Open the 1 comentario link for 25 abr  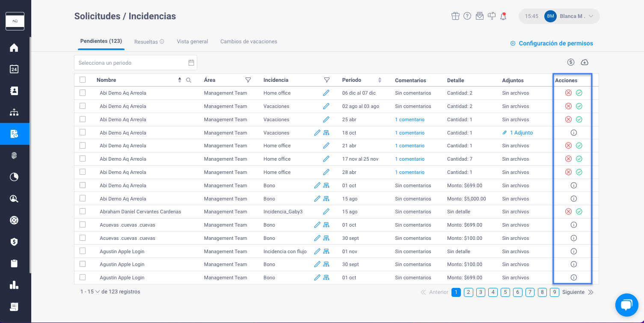click(410, 120)
